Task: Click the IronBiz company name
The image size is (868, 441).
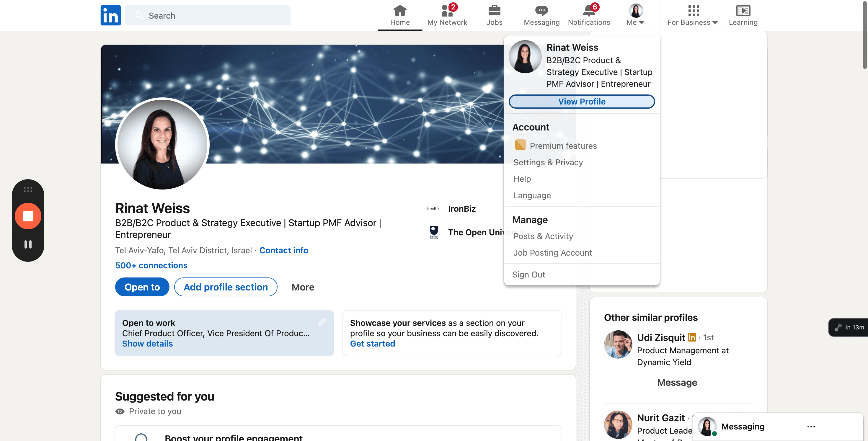Action: 462,208
